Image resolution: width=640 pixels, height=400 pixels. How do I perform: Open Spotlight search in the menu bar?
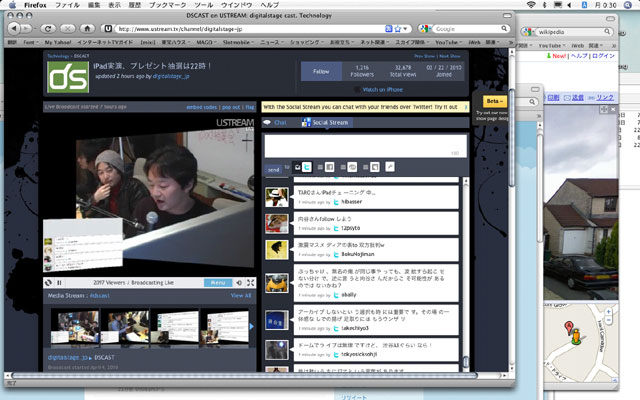click(x=628, y=5)
